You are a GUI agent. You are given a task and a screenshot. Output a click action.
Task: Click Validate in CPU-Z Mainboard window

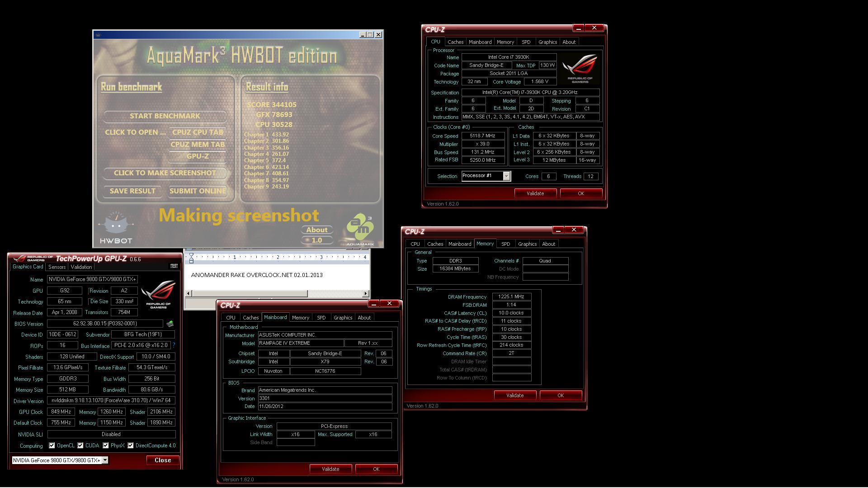[x=330, y=469]
